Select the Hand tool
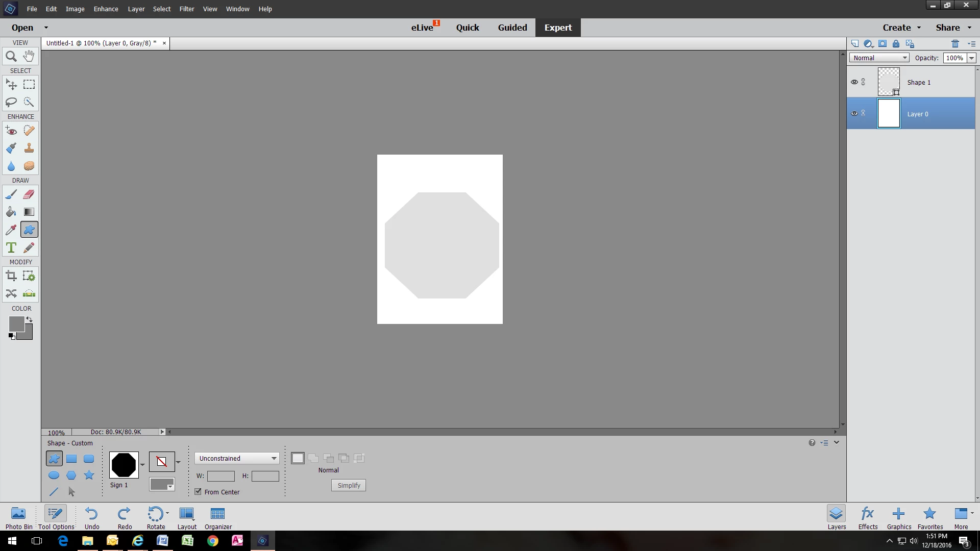980x551 pixels. (29, 56)
